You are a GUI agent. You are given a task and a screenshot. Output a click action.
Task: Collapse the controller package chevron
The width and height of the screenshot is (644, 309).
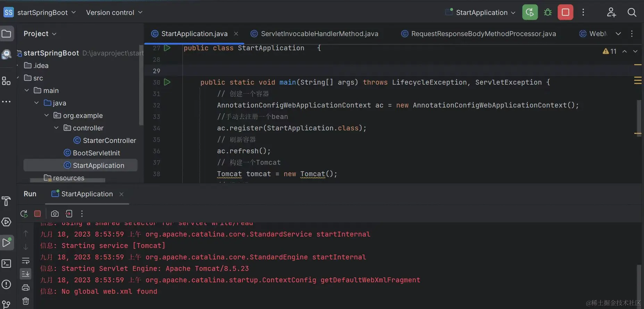[x=56, y=128]
